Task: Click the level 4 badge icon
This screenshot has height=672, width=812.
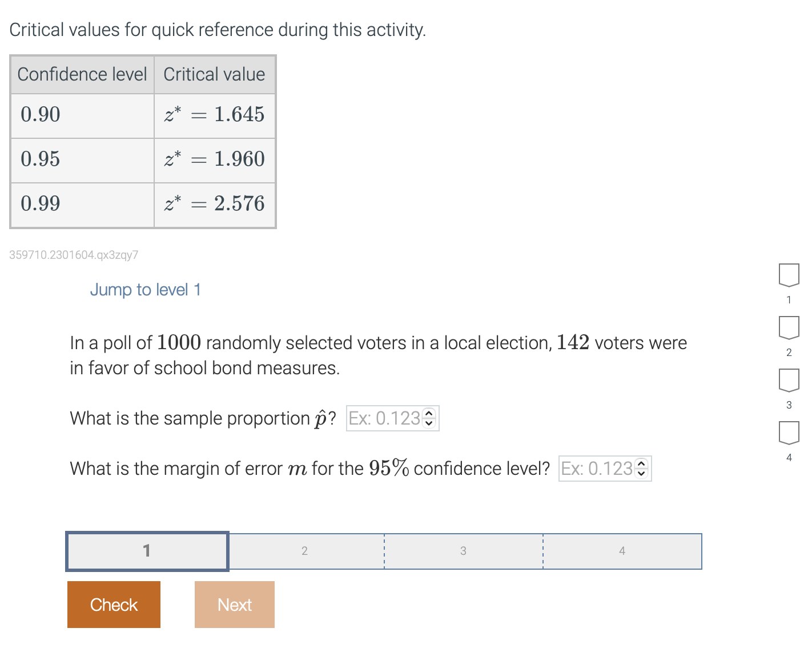Action: coord(789,433)
